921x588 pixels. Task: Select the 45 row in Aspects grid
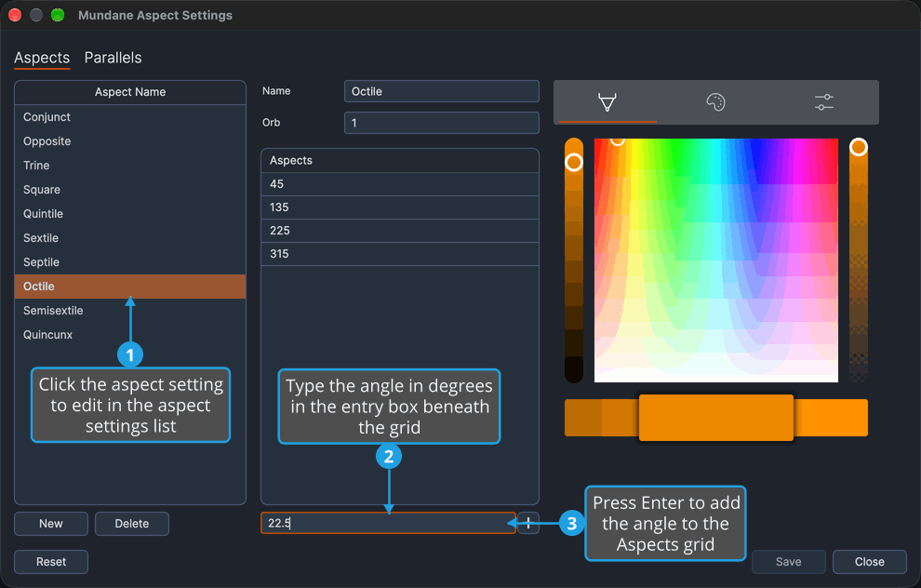(400, 184)
